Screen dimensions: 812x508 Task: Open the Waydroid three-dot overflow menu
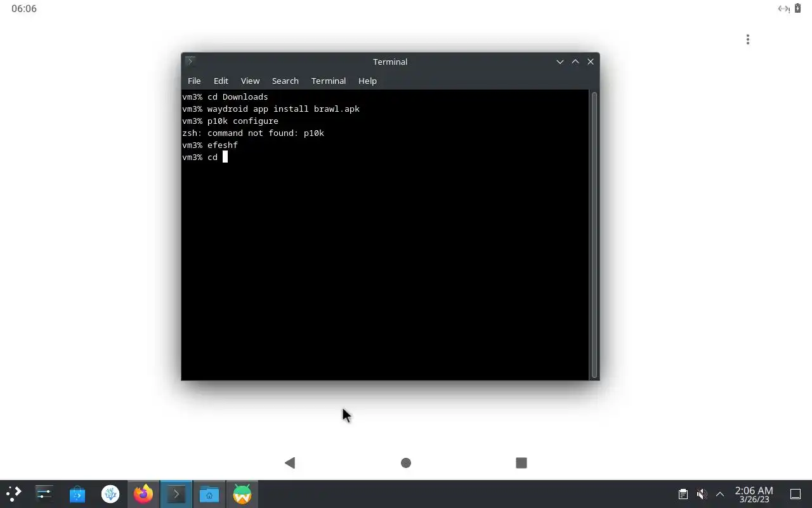pyautogui.click(x=748, y=39)
